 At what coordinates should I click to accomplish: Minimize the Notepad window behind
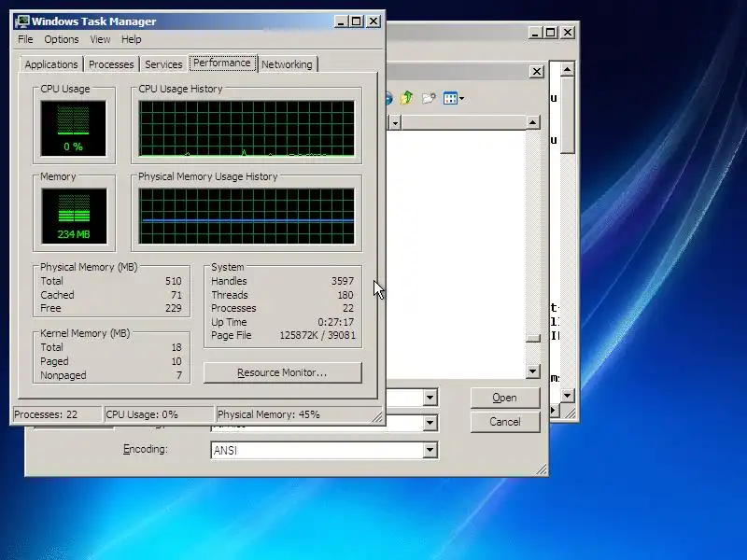point(535,33)
